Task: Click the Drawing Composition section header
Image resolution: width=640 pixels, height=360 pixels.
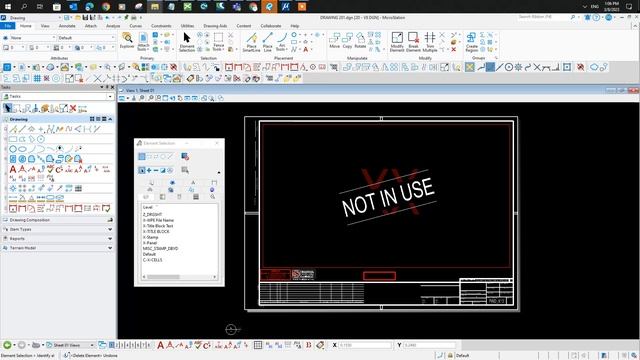Action: click(58, 220)
